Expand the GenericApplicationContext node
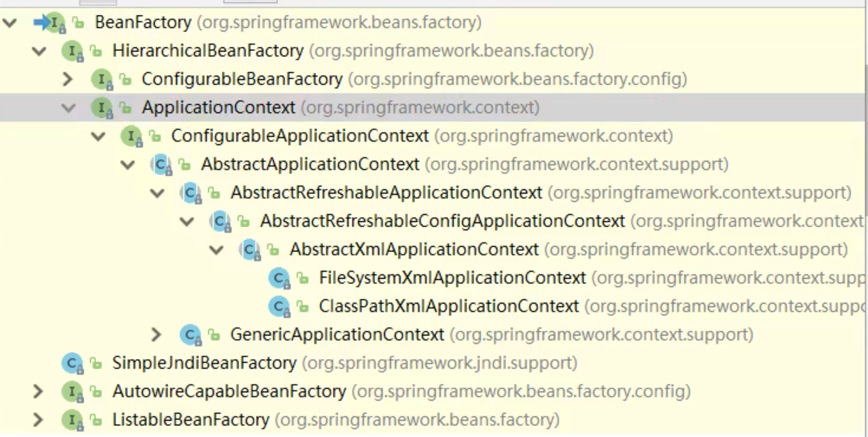The width and height of the screenshot is (868, 437). tap(156, 334)
